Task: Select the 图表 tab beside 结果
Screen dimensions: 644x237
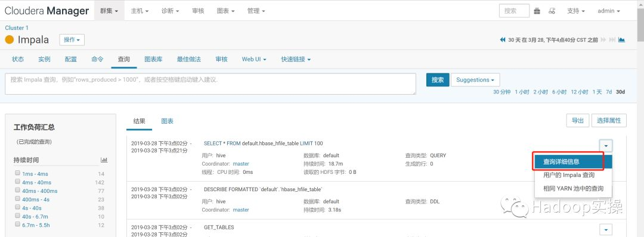Action: 167,121
